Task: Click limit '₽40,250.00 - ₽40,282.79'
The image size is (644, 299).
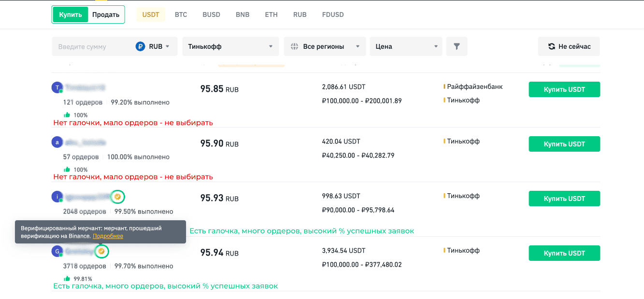Action: point(358,156)
